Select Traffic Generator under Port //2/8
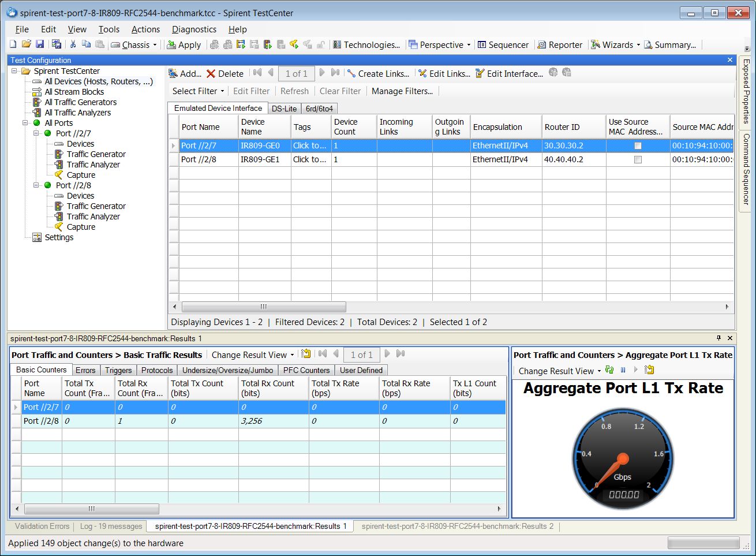The width and height of the screenshot is (756, 556). 96,206
